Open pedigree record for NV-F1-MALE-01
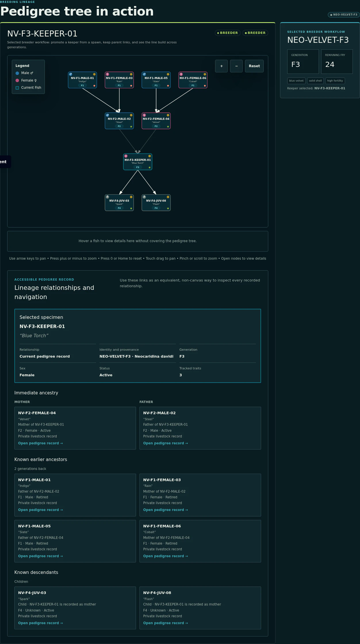 (40, 510)
